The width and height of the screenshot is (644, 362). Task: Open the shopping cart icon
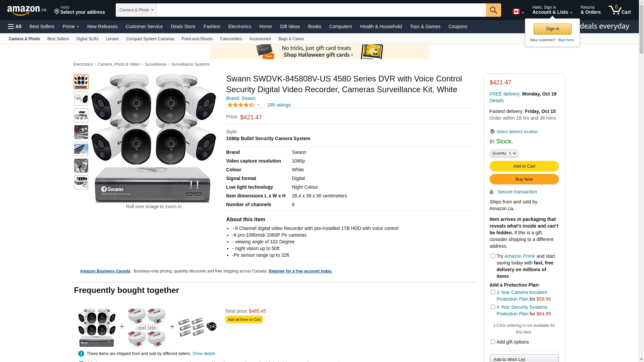[x=620, y=10]
